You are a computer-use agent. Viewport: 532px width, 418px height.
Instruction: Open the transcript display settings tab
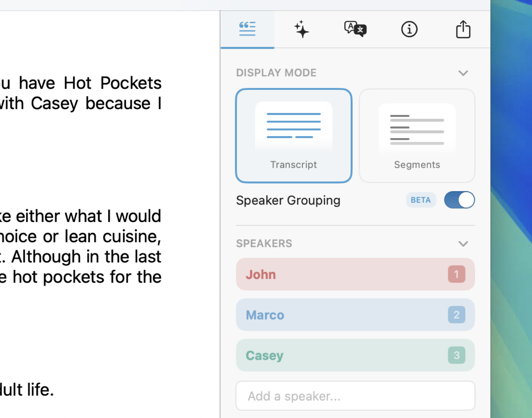(x=247, y=29)
